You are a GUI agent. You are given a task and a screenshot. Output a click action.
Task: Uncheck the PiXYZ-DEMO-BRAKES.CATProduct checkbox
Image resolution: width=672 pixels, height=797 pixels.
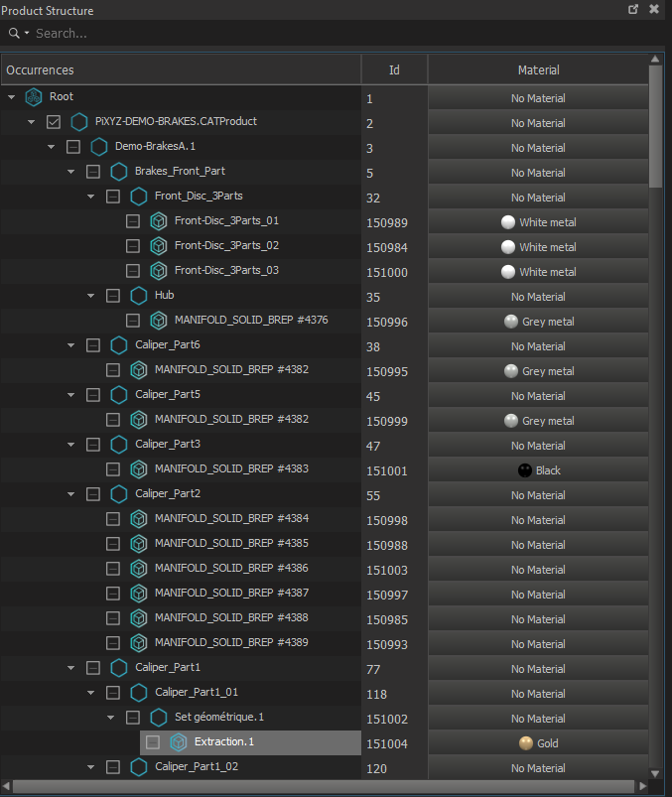[54, 122]
